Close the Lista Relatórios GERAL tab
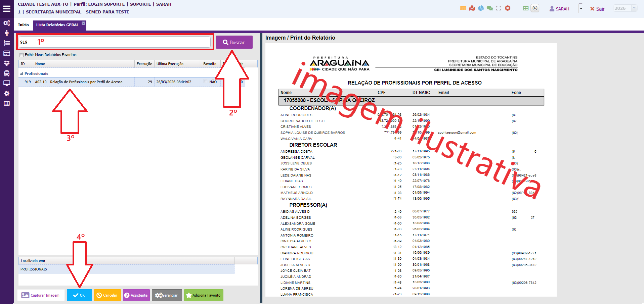This screenshot has height=304, width=644. click(84, 23)
